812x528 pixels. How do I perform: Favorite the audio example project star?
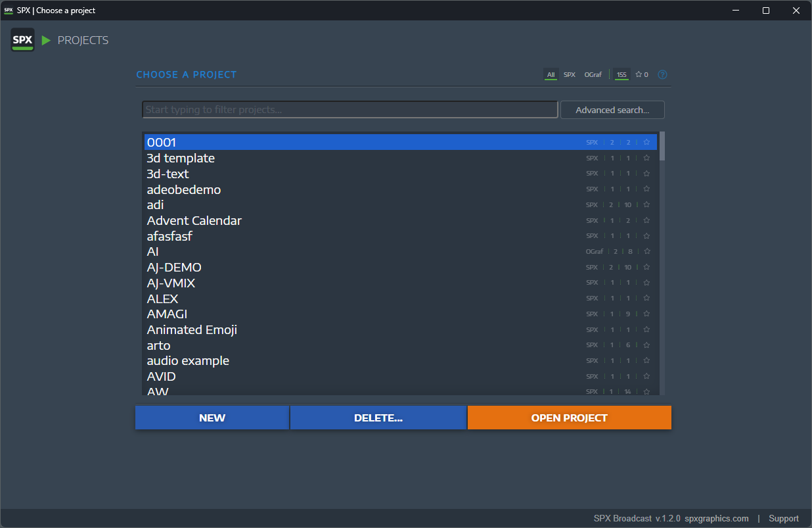646,360
